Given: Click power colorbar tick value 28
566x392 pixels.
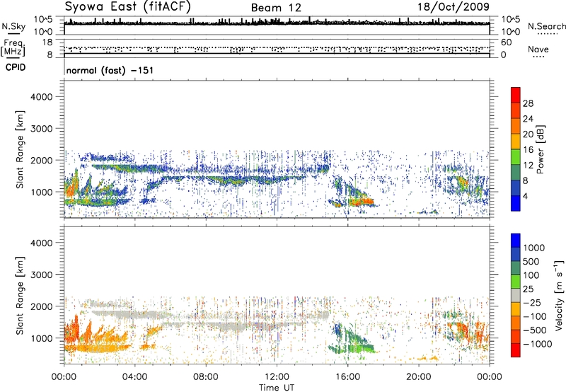Looking at the screenshot, I should coord(528,103).
